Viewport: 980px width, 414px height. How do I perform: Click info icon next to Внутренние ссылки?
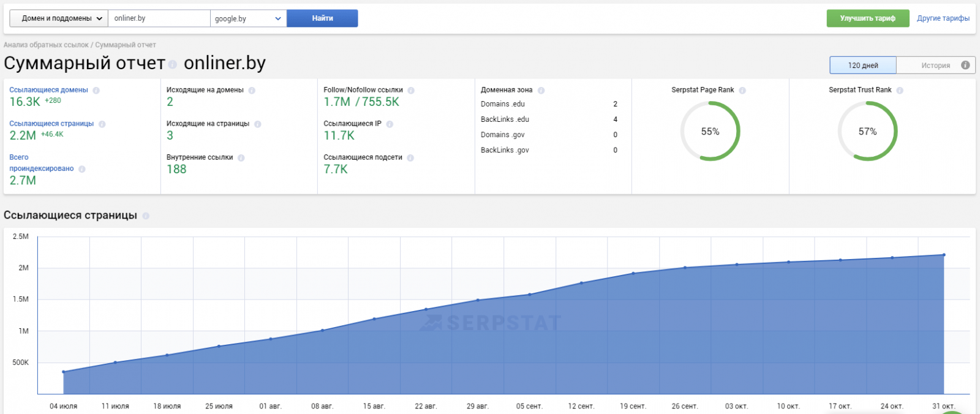(241, 157)
